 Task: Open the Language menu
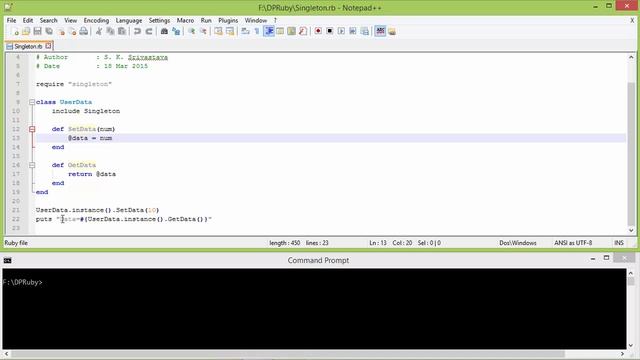(x=129, y=20)
